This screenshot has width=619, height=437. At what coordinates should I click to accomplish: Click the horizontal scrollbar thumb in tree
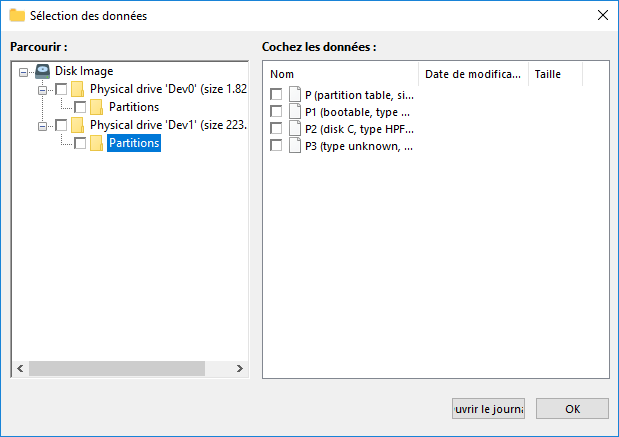coord(117,368)
